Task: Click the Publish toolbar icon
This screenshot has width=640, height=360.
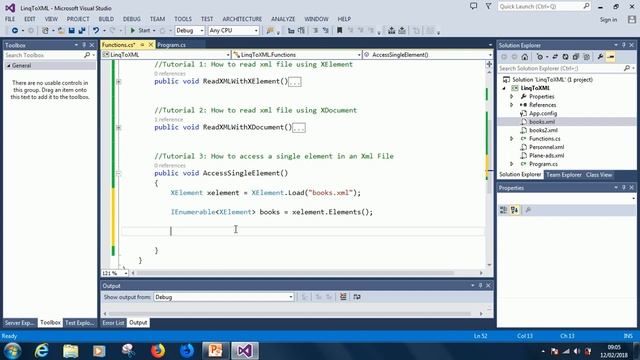Action: (x=391, y=31)
